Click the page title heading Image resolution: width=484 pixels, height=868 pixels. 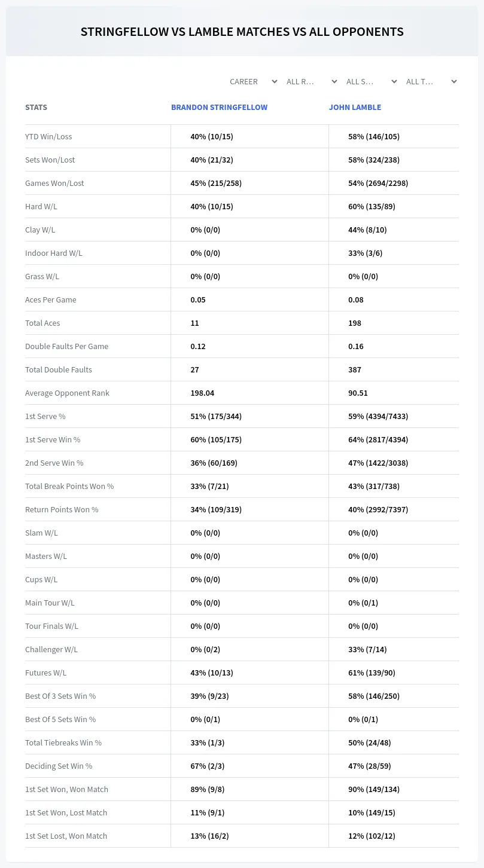[x=242, y=32]
